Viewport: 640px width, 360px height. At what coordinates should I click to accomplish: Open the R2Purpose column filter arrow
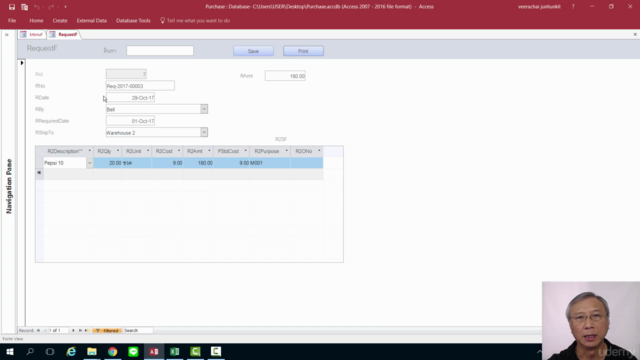point(287,151)
